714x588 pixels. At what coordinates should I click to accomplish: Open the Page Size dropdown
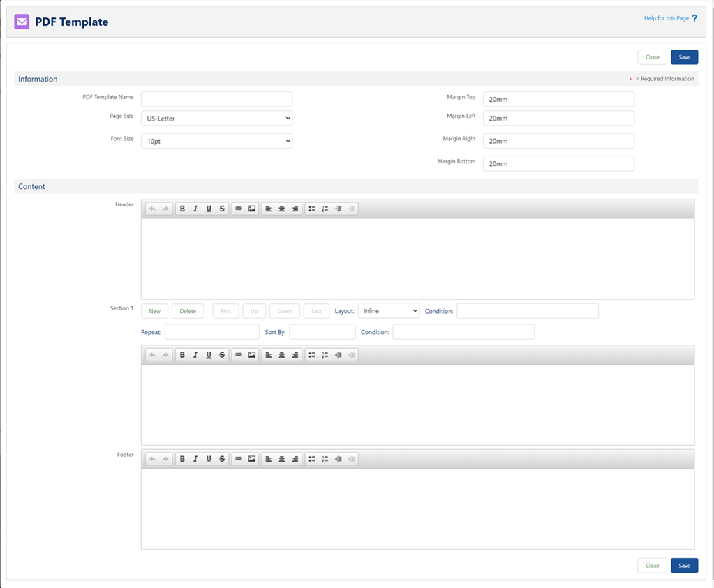[216, 119]
